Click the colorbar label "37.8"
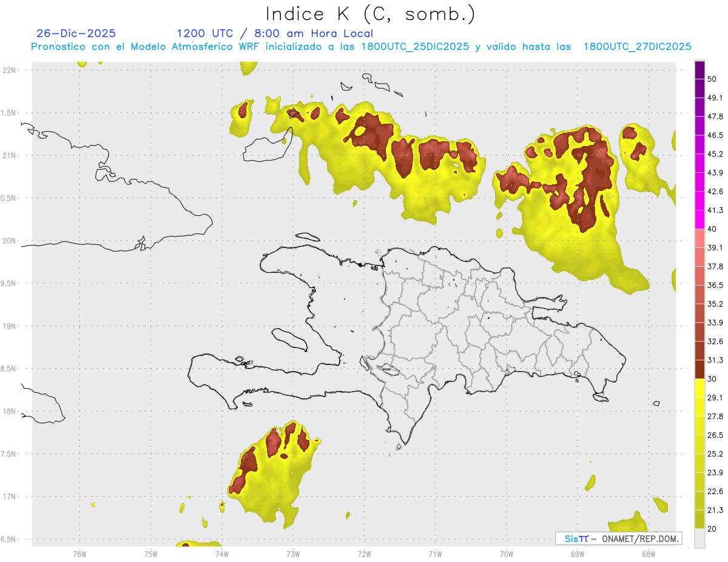Screen dimensions: 728x562 [715, 266]
